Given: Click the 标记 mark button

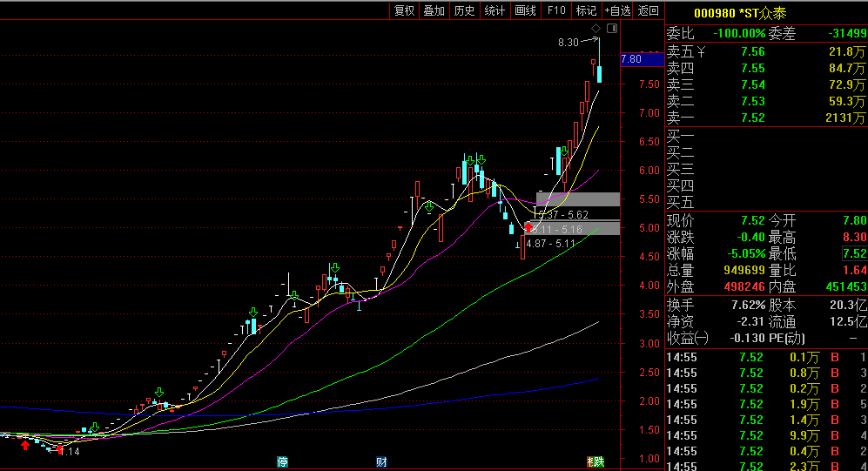Looking at the screenshot, I should pos(586,10).
